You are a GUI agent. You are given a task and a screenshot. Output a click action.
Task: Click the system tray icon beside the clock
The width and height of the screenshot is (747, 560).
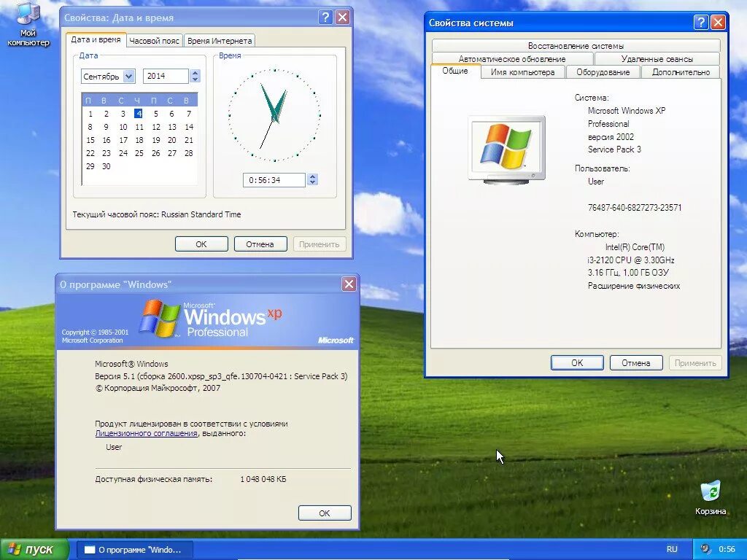706,549
